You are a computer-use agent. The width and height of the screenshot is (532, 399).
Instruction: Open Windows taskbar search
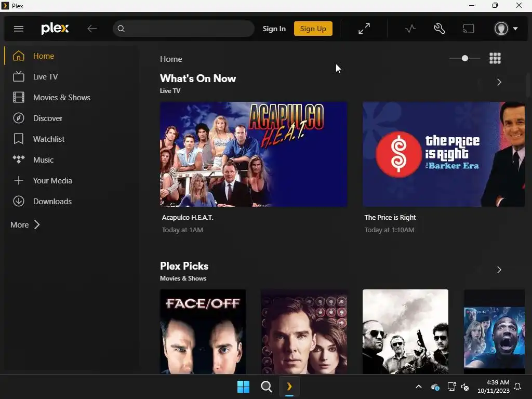point(267,387)
